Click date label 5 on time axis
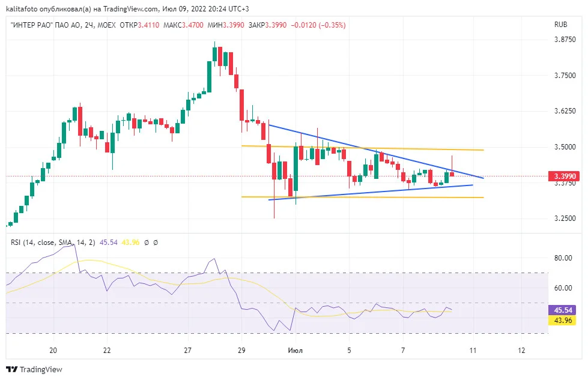Screen dimensions: 588x380 click(x=349, y=351)
